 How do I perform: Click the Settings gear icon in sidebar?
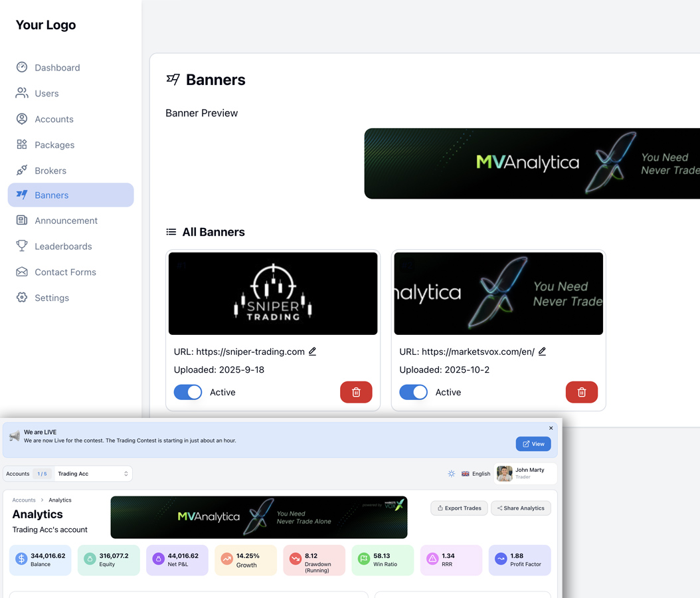tap(22, 298)
